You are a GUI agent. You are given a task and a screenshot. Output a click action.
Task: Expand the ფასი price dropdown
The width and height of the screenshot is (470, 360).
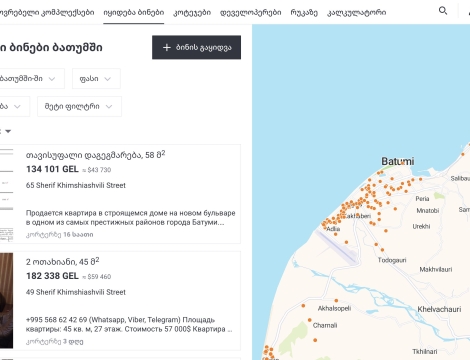(96, 79)
